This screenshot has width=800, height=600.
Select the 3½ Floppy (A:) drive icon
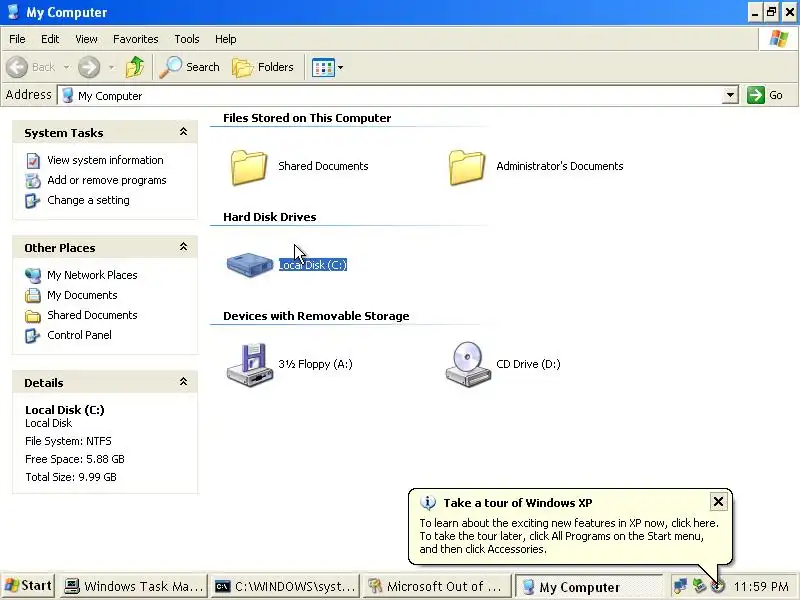point(249,365)
